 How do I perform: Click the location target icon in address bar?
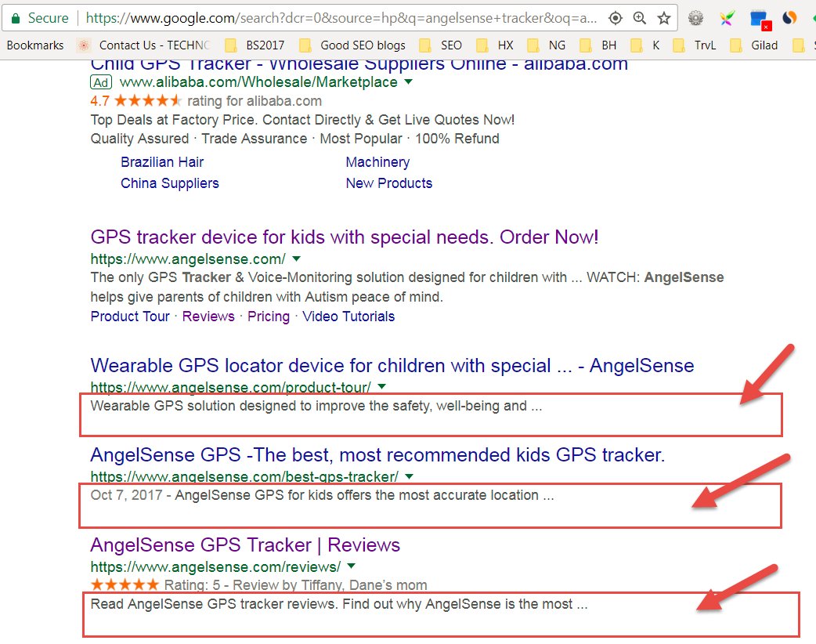[x=615, y=18]
